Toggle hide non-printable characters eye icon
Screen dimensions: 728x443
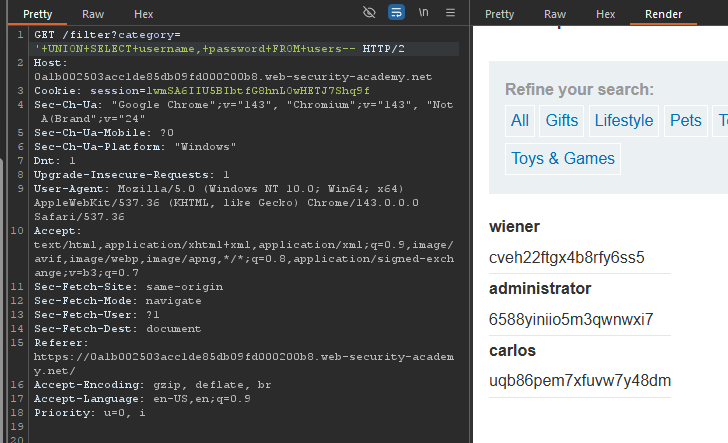click(369, 13)
